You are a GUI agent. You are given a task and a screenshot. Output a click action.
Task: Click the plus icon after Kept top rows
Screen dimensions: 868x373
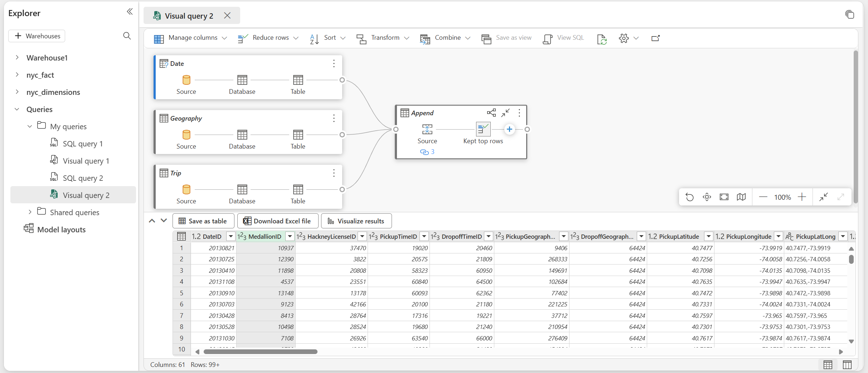tap(509, 129)
